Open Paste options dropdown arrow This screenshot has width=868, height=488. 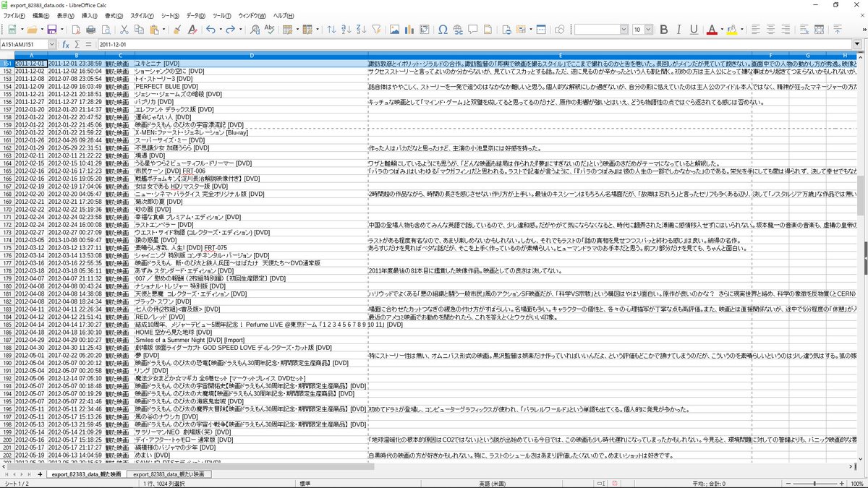[x=163, y=30]
